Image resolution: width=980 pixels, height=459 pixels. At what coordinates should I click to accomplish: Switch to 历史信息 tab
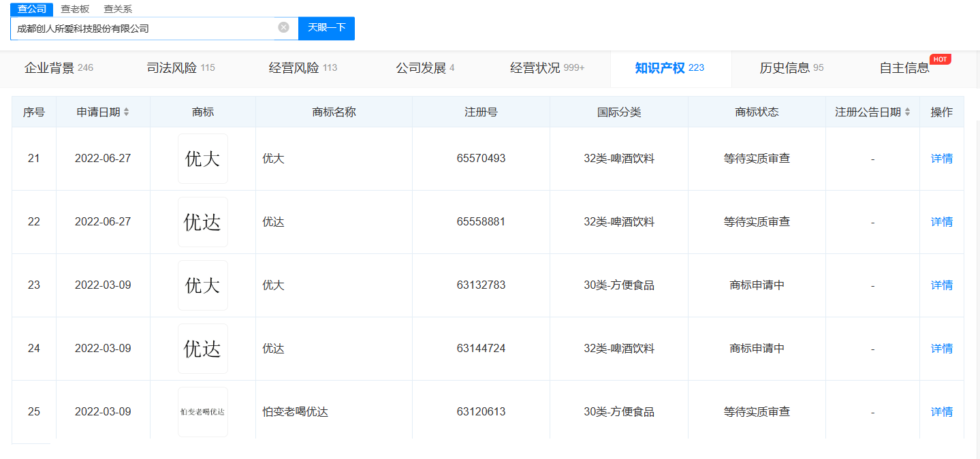[x=791, y=68]
